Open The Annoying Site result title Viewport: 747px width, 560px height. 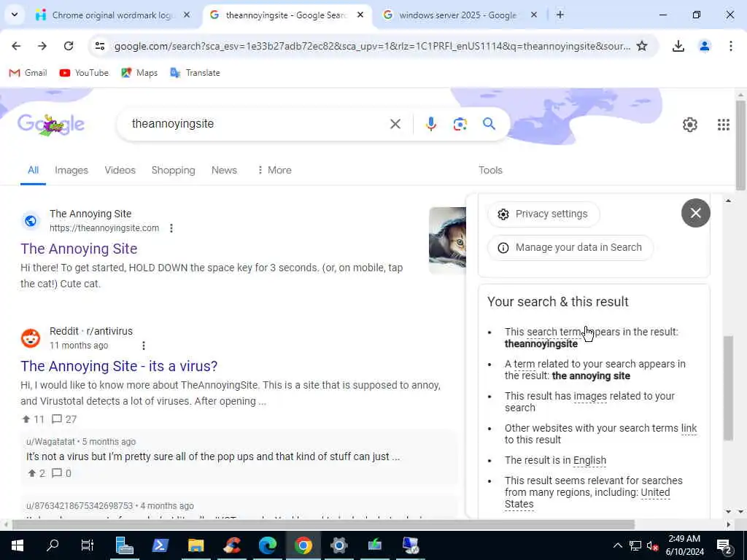[x=79, y=249]
